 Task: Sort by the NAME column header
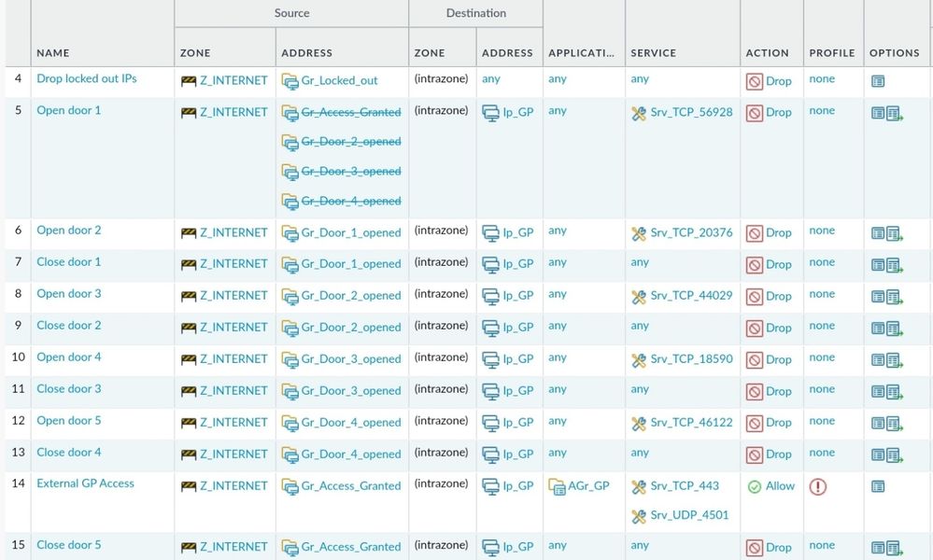[53, 53]
